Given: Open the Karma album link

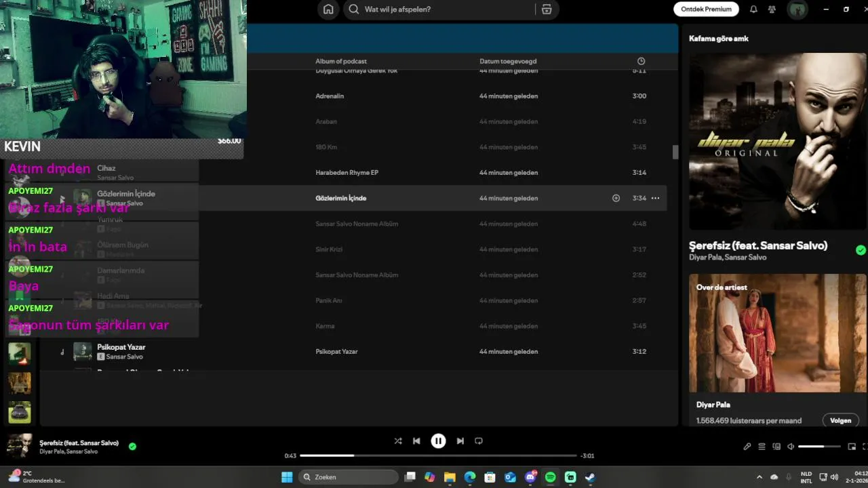Looking at the screenshot, I should coord(325,326).
